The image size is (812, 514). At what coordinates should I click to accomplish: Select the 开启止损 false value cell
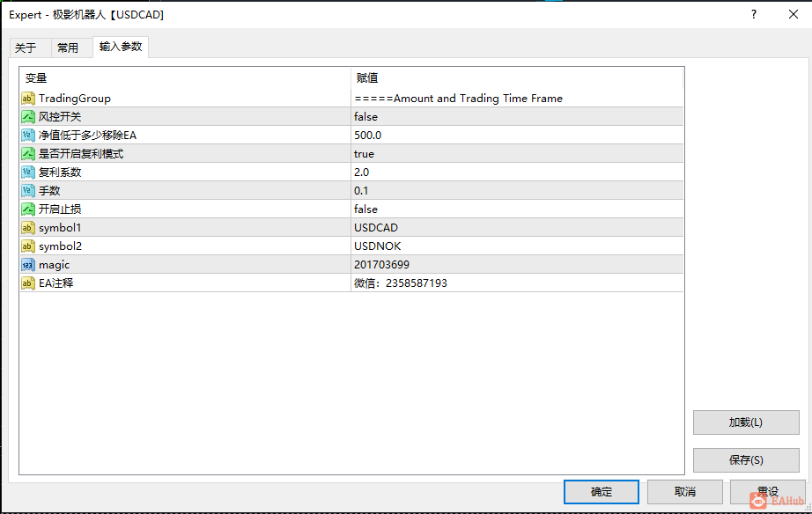(516, 209)
